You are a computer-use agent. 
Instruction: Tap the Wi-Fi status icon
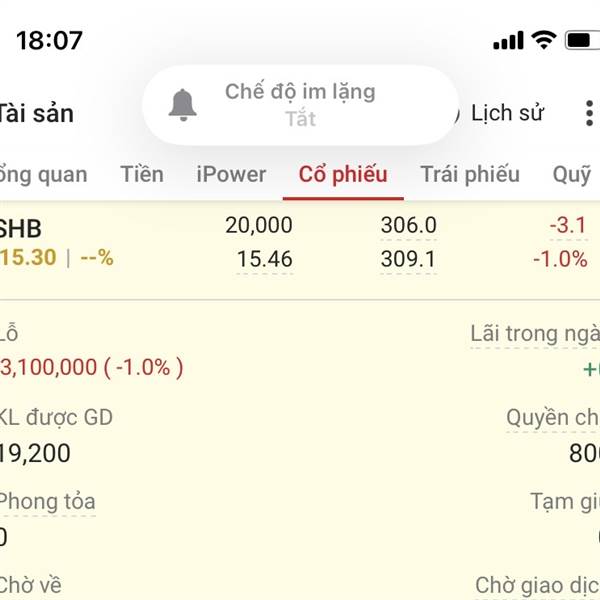(x=543, y=40)
